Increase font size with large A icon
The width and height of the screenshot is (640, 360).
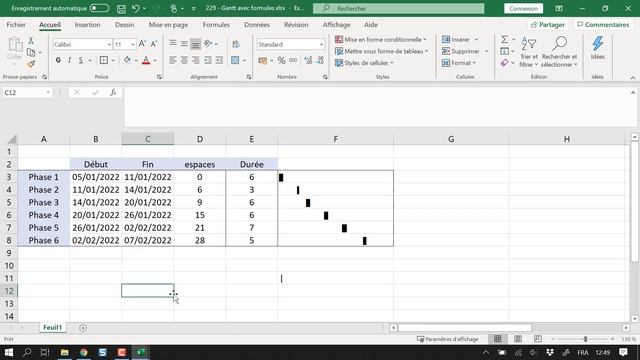pos(142,44)
